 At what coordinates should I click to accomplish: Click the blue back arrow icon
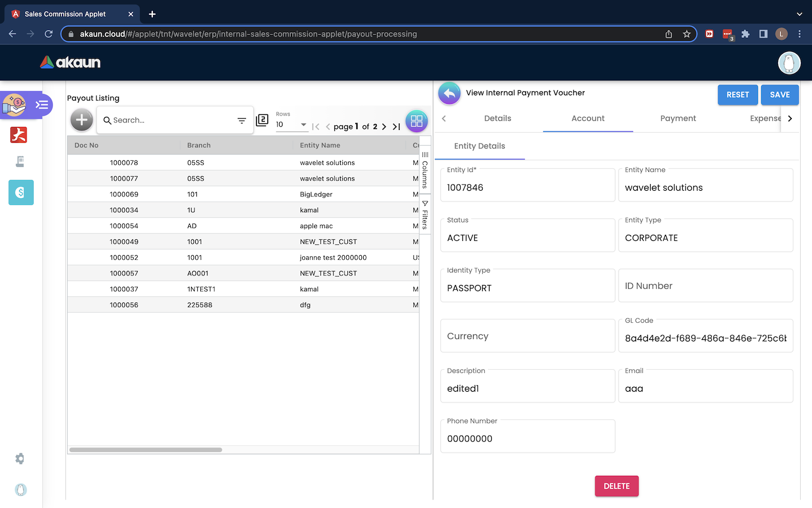[449, 94]
